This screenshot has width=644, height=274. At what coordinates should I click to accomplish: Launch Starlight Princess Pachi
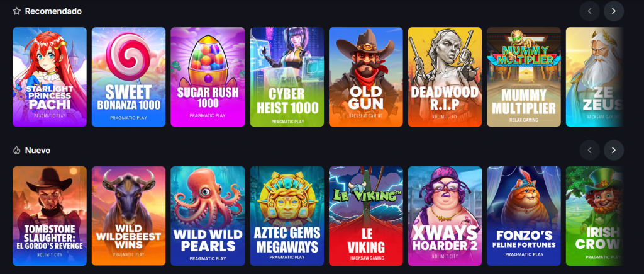point(50,77)
